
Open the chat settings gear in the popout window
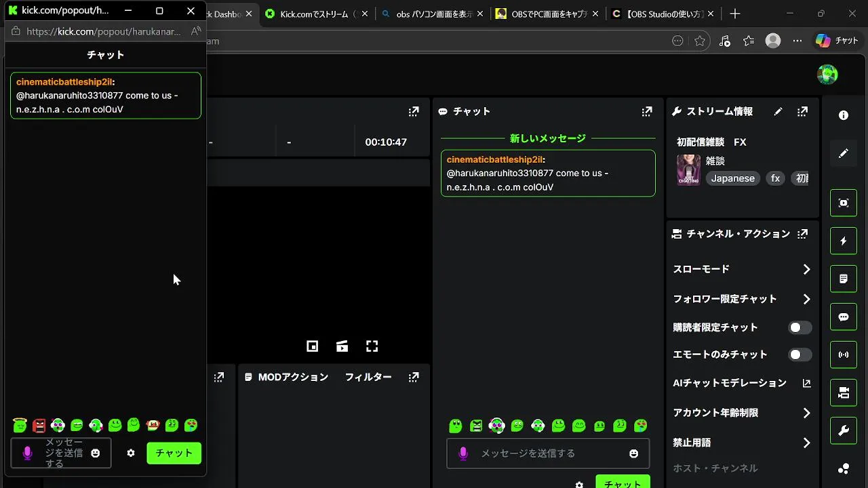coord(131,453)
